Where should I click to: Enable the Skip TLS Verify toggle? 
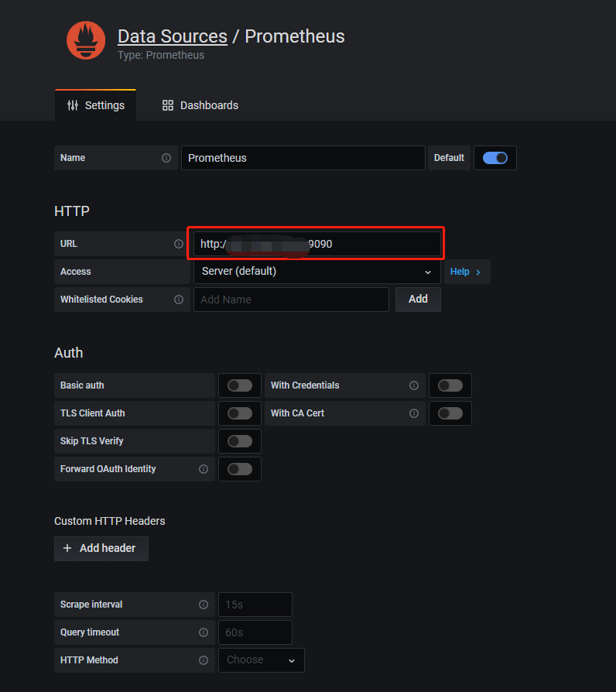[x=240, y=441]
